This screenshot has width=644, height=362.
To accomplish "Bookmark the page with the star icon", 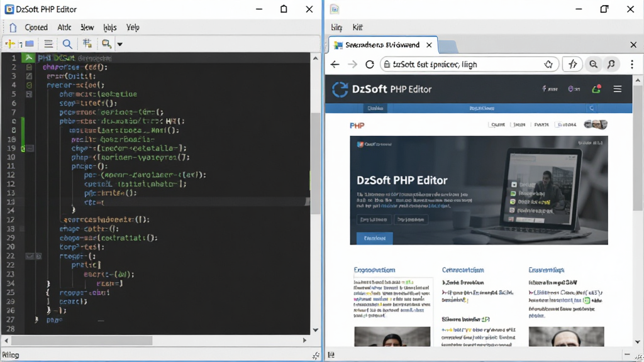I will [548, 65].
